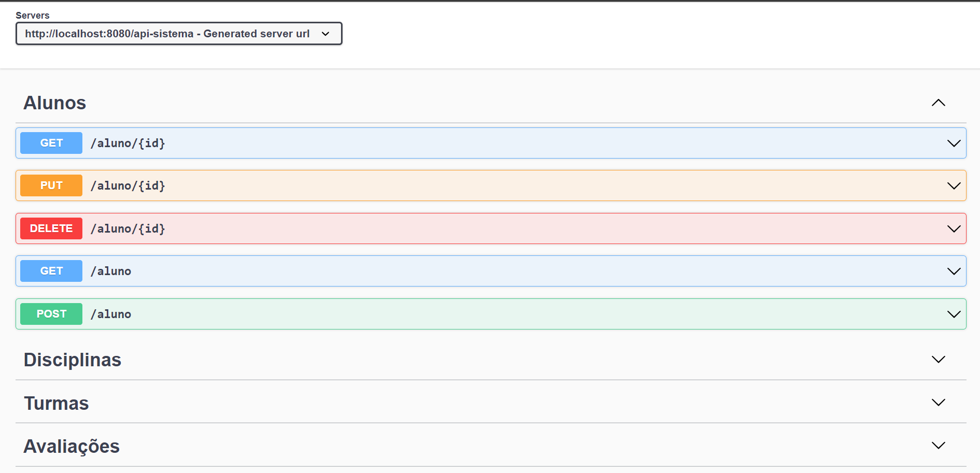
Task: Expand the Turmas section chevron
Action: pyautogui.click(x=938, y=402)
